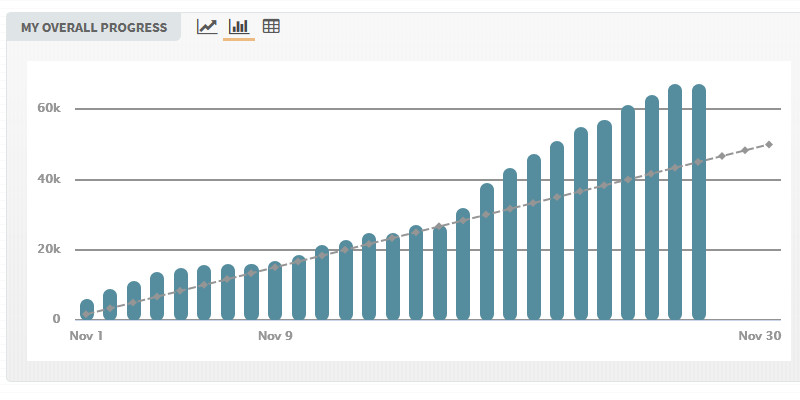Click the "Nov 30" date label
800x400 pixels.
[x=760, y=336]
